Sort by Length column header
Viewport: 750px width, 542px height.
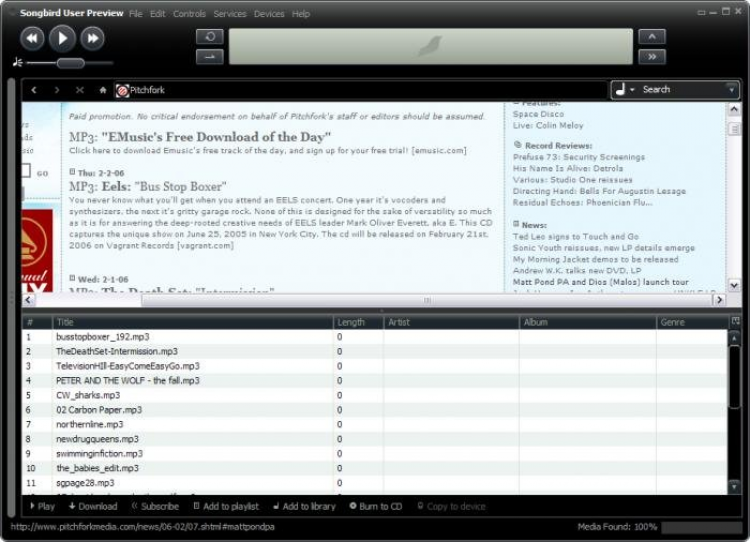(358, 322)
